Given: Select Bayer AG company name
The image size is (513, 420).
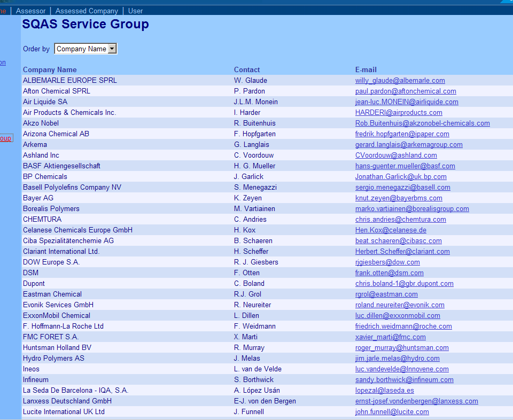Looking at the screenshot, I should click(38, 198).
